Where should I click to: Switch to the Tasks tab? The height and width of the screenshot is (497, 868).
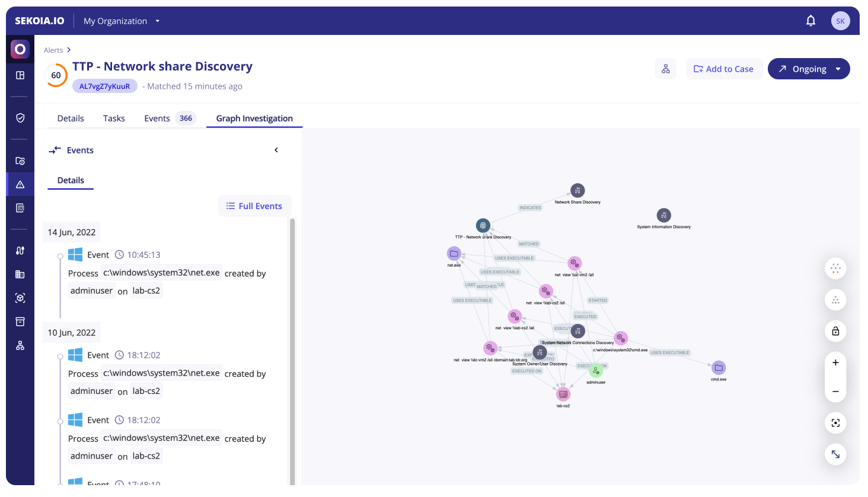click(114, 118)
